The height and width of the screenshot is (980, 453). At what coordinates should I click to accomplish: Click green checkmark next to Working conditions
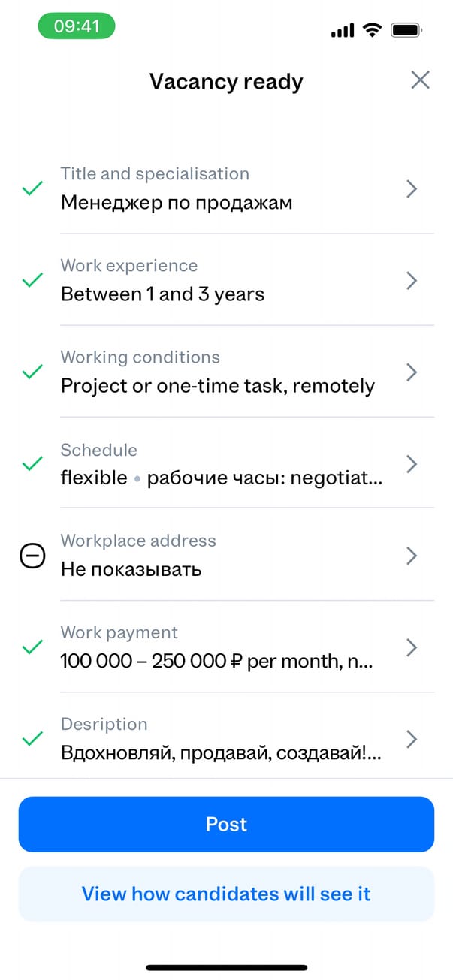(32, 372)
